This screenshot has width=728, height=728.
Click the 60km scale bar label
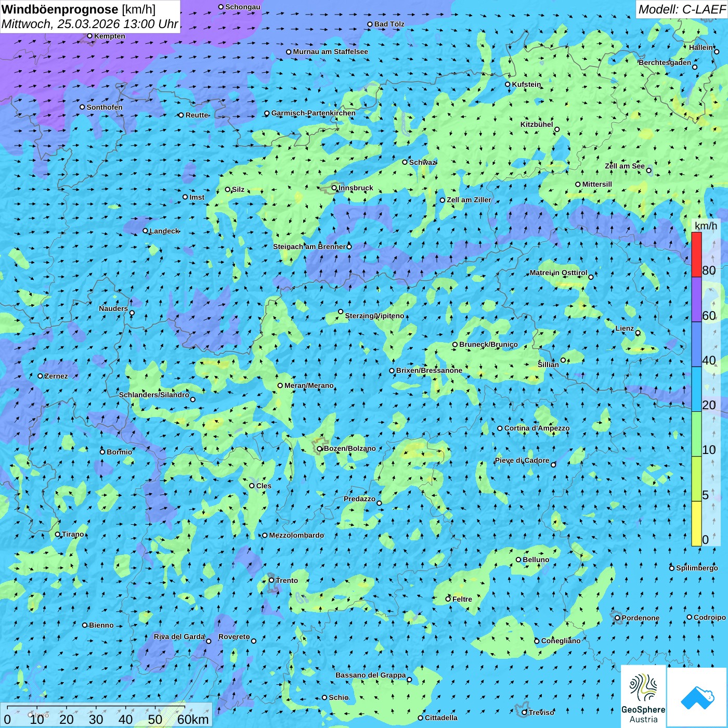point(193,719)
